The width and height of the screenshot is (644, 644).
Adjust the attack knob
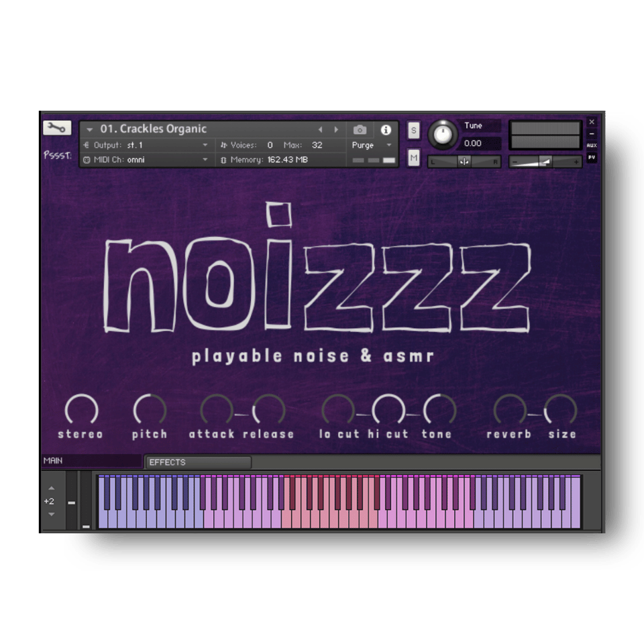pos(217,410)
